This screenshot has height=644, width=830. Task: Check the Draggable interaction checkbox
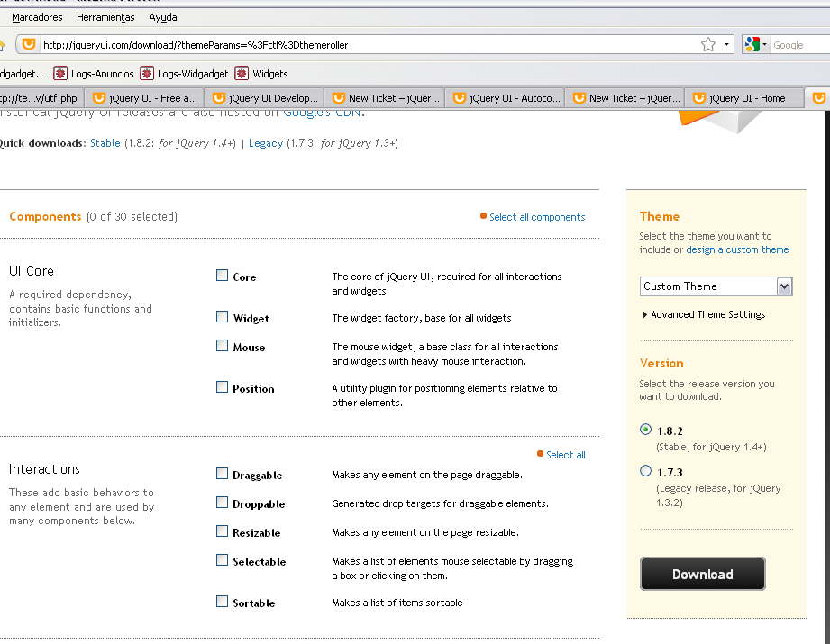223,474
